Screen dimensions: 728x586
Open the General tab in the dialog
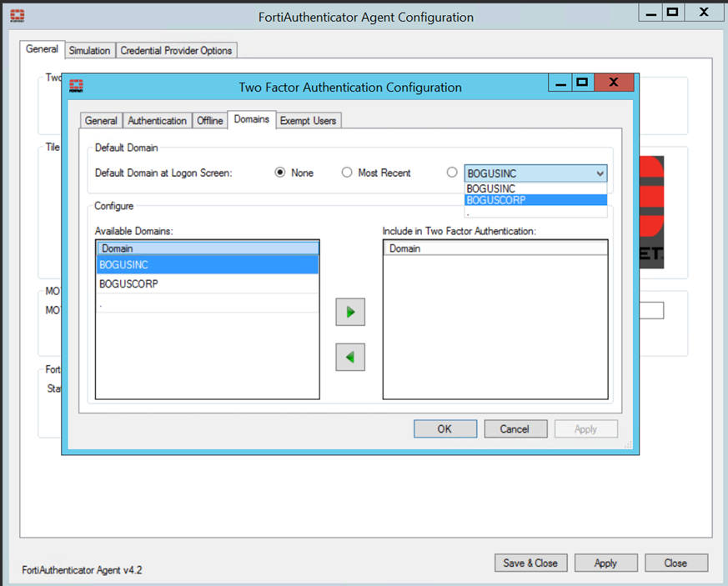pos(101,121)
